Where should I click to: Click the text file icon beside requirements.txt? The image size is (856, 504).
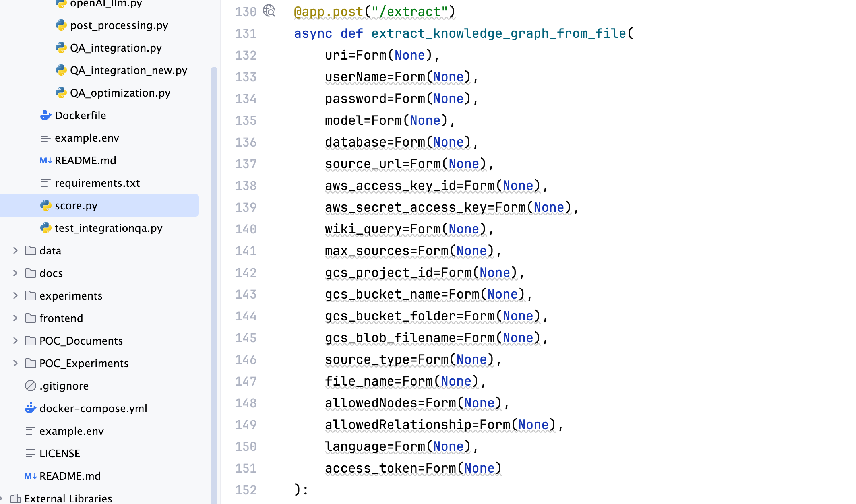(46, 183)
